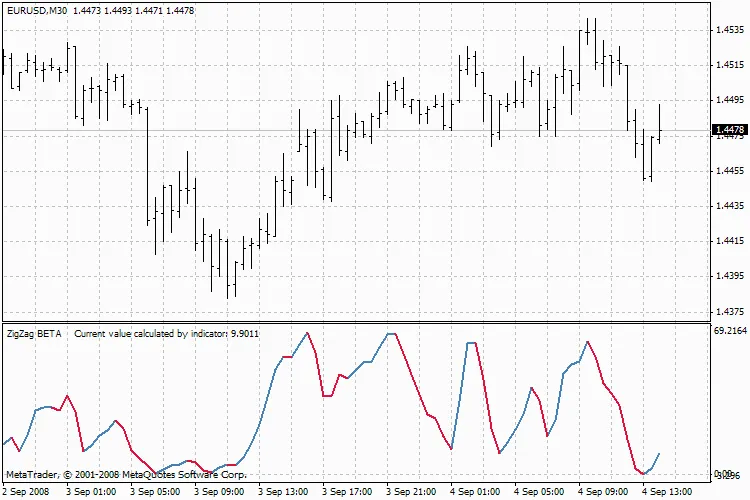Select the current price tag 1.4478

coord(729,130)
